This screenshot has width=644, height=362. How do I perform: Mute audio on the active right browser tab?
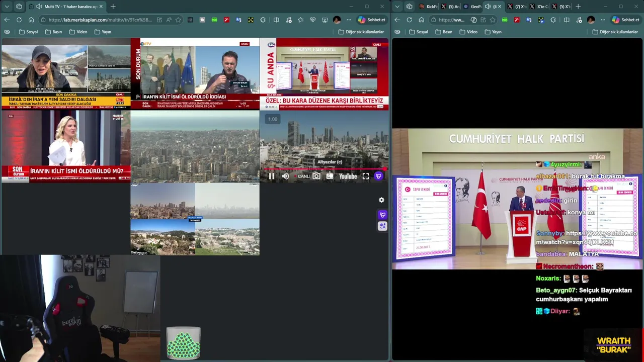(x=488, y=7)
